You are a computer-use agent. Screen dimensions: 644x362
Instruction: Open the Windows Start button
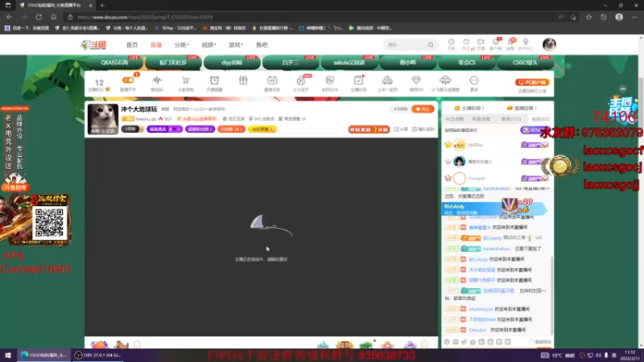point(8,355)
